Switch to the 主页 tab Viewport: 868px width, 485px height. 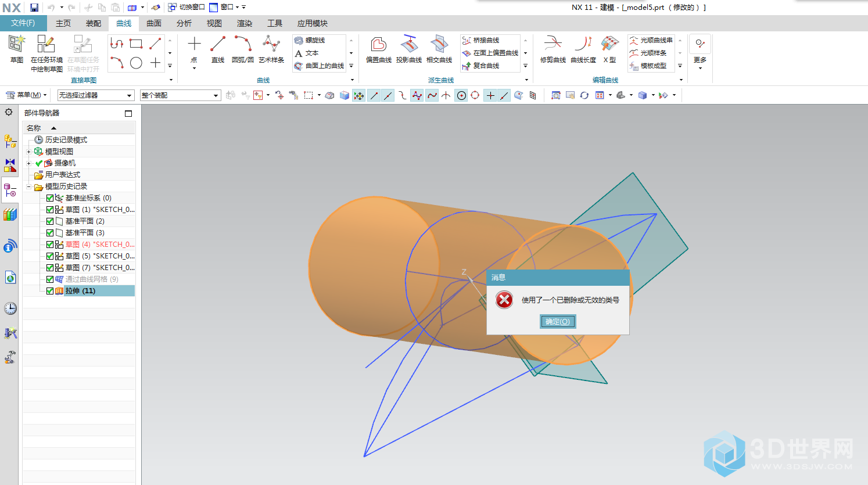pyautogui.click(x=63, y=23)
